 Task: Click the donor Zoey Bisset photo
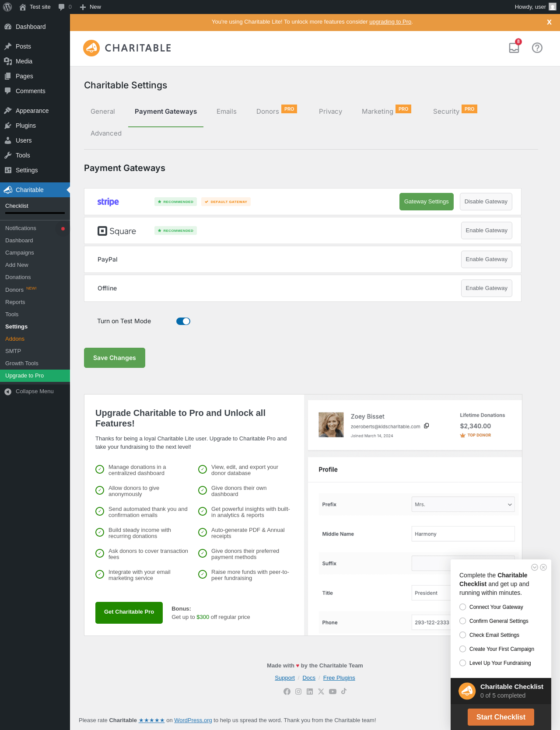[331, 425]
